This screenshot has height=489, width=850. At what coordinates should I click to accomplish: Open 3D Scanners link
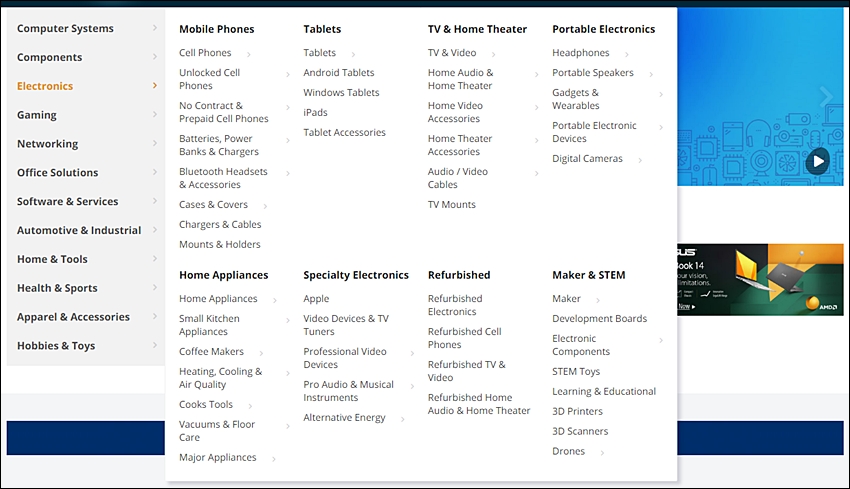580,431
